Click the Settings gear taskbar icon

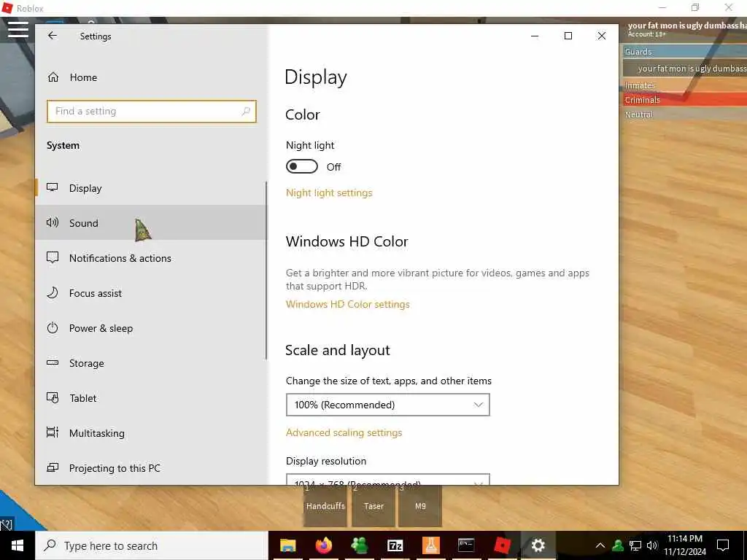pyautogui.click(x=538, y=545)
